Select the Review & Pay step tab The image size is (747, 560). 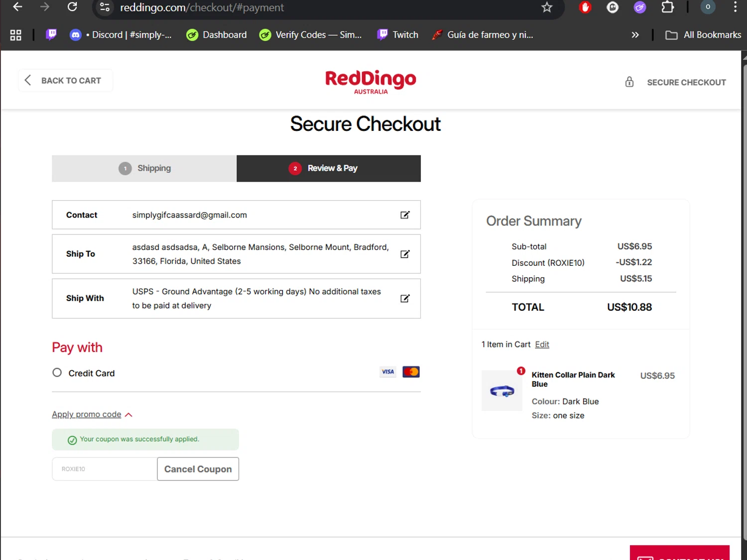coord(329,168)
